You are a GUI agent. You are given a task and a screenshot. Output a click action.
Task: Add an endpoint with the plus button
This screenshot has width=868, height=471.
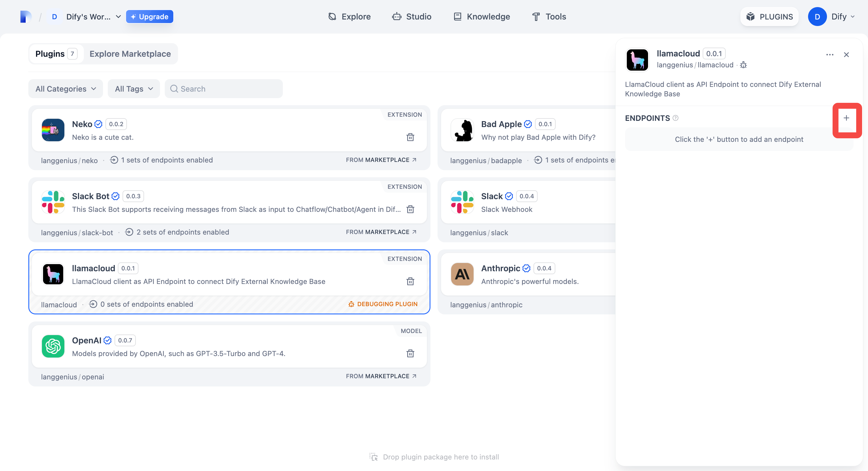(x=846, y=118)
